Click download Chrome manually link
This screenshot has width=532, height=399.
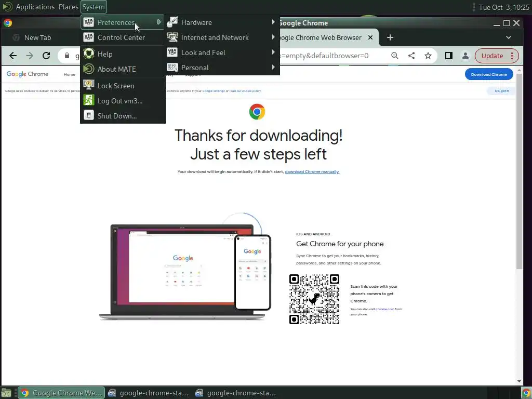pyautogui.click(x=312, y=171)
